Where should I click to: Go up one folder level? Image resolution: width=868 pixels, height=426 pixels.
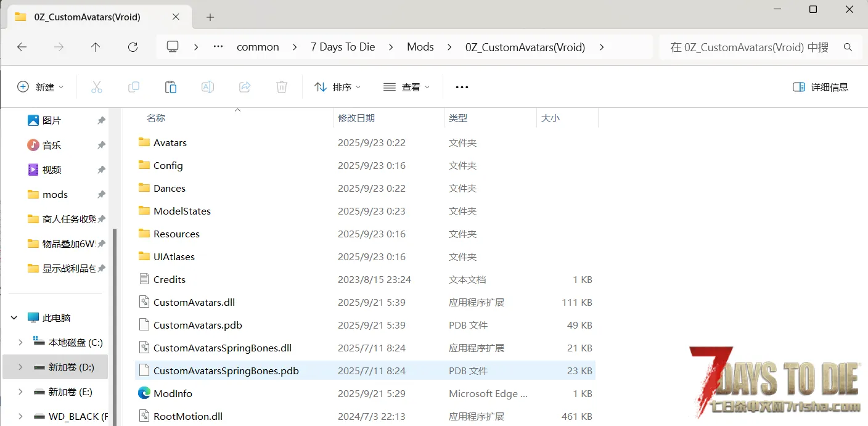[x=96, y=47]
